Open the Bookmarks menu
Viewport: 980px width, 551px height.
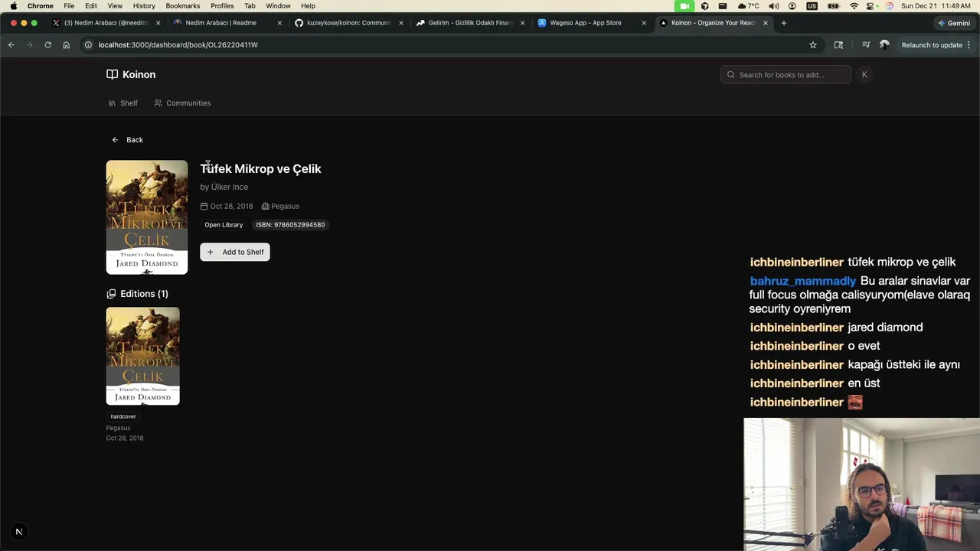coord(183,5)
